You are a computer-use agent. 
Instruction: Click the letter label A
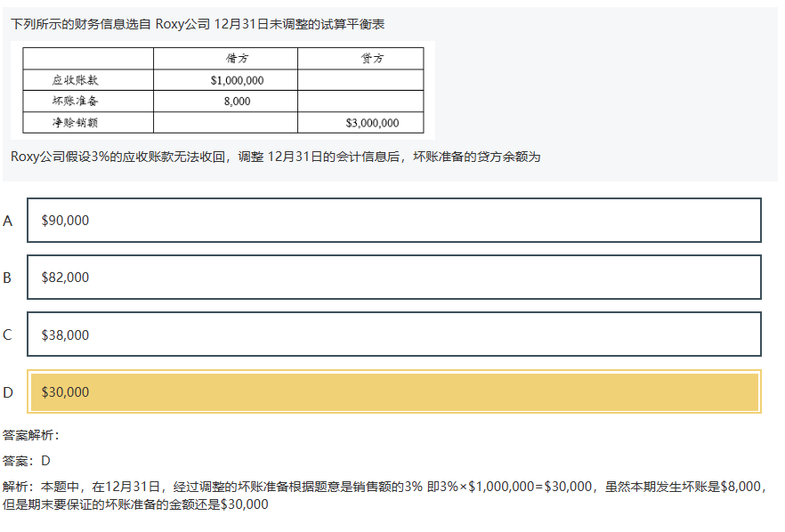click(x=8, y=221)
